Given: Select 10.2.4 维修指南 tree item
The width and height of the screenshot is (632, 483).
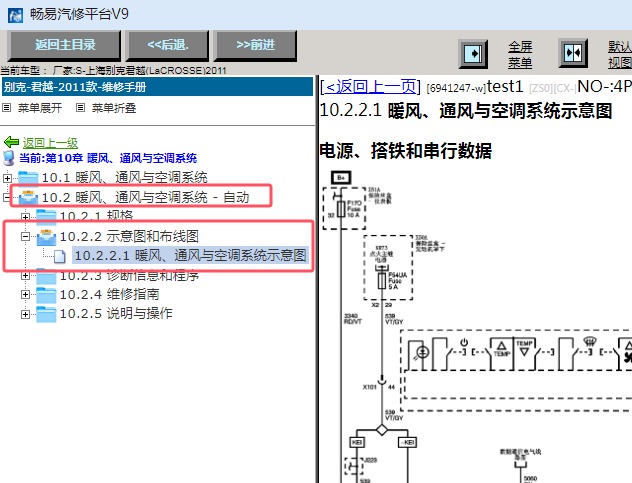Looking at the screenshot, I should point(110,294).
